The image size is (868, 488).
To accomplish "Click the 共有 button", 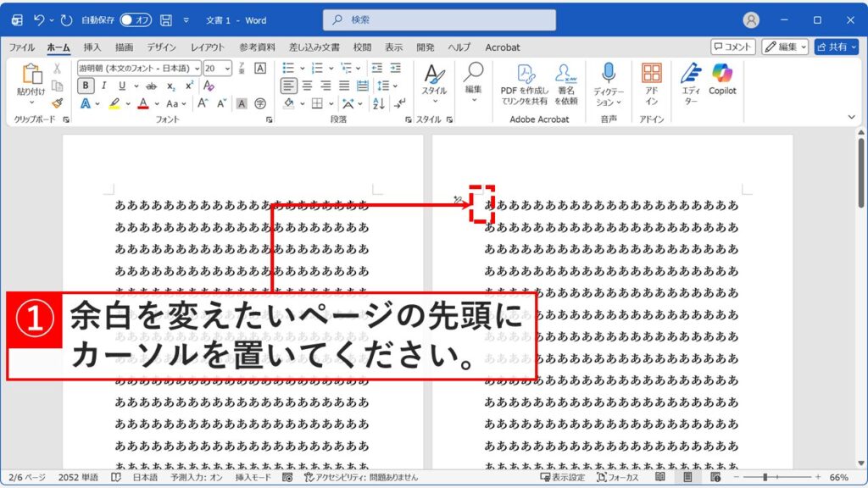I will tap(838, 47).
